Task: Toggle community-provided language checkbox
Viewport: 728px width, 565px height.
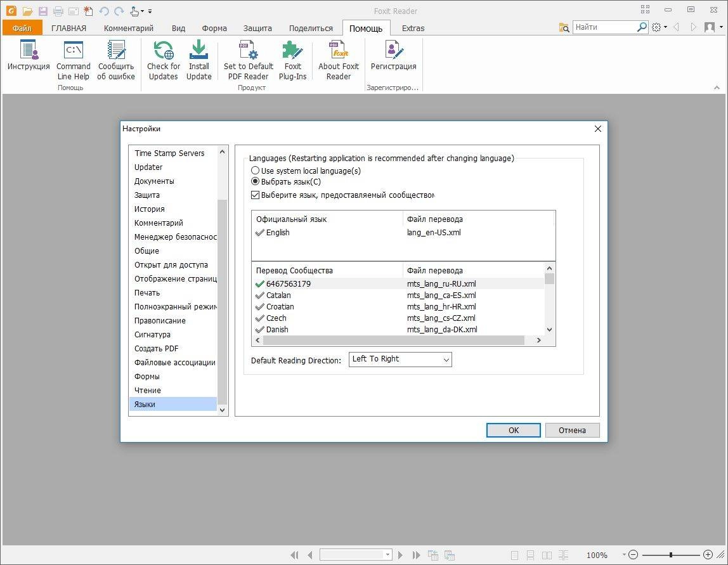Action: coord(255,195)
